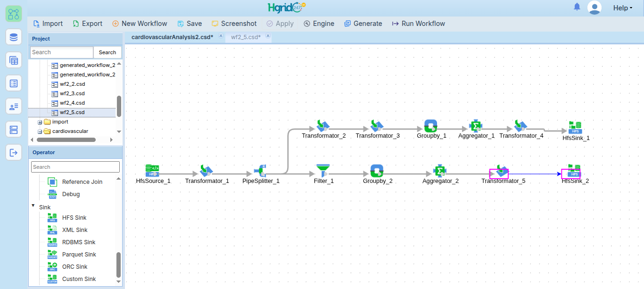Open the logout icon in left sidebar
Viewport: 644px width, 289px height.
(14, 152)
